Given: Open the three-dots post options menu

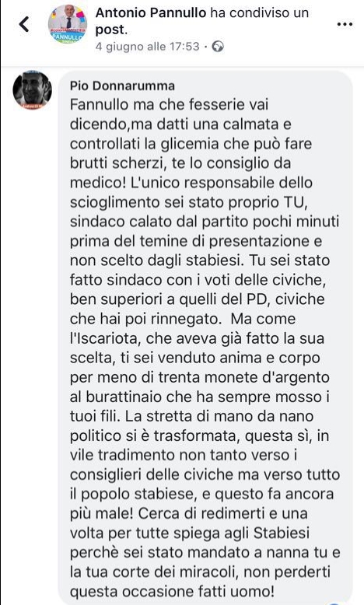Looking at the screenshot, I should tap(345, 24).
